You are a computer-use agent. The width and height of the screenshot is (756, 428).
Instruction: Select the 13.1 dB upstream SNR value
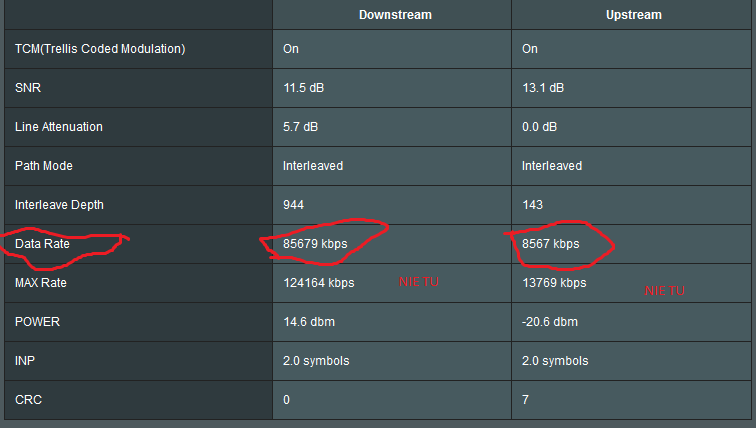543,88
